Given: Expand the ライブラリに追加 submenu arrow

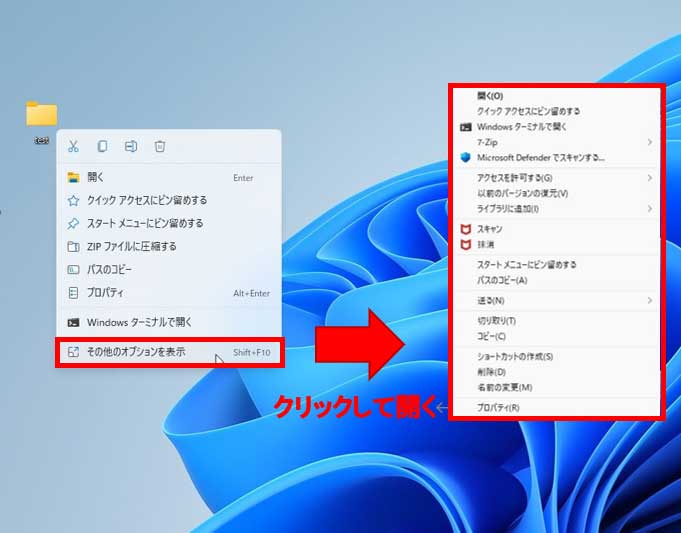Looking at the screenshot, I should click(x=649, y=208).
